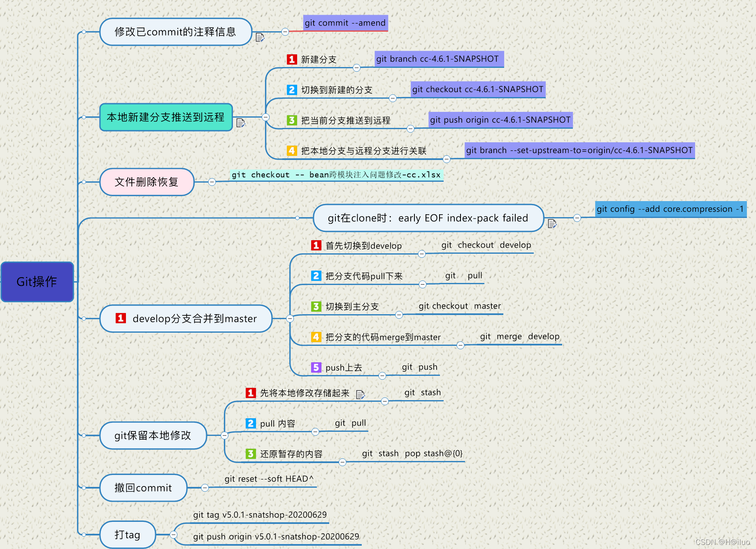Collapse the 本地新建分支推送到远程 branch

click(266, 117)
